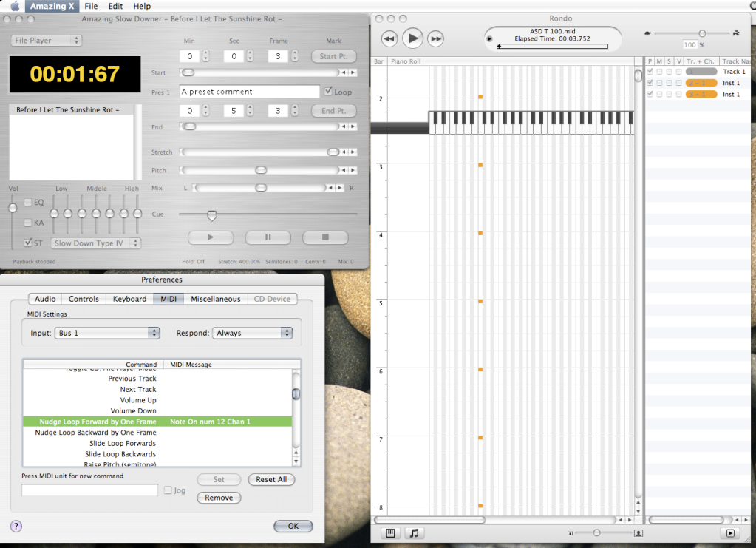
Task: Click the small zoom-out icon at Rondo's bottom
Action: (x=570, y=533)
